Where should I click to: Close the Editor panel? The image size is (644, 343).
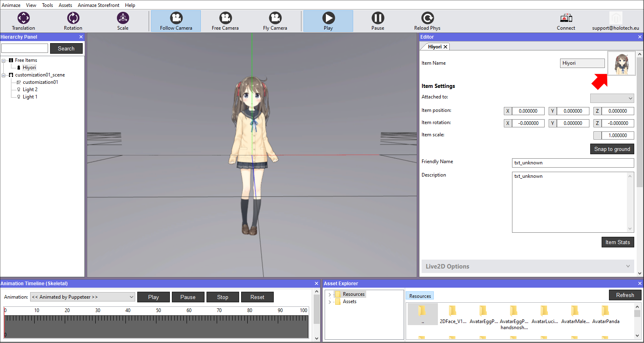(x=640, y=37)
